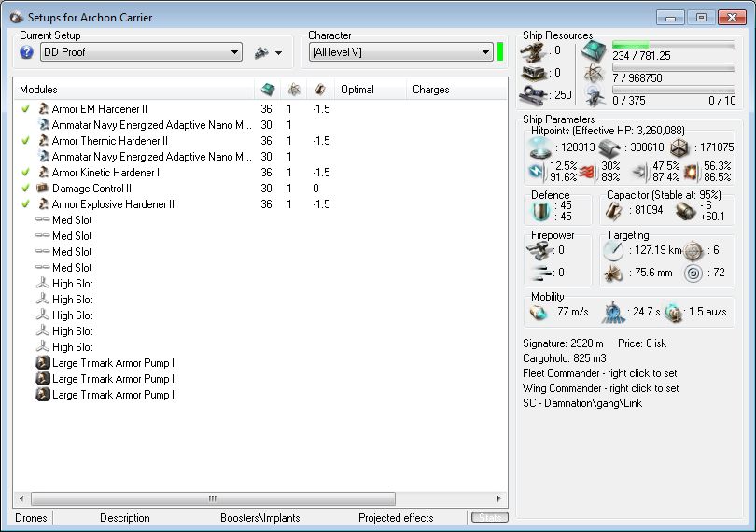Click the capacitor capacity icon
Viewport: 756px width, 532px height.
point(614,211)
